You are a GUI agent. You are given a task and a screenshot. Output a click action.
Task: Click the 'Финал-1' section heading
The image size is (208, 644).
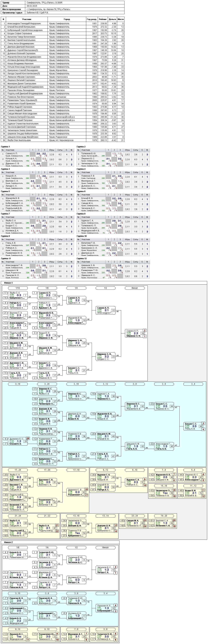click(8, 283)
